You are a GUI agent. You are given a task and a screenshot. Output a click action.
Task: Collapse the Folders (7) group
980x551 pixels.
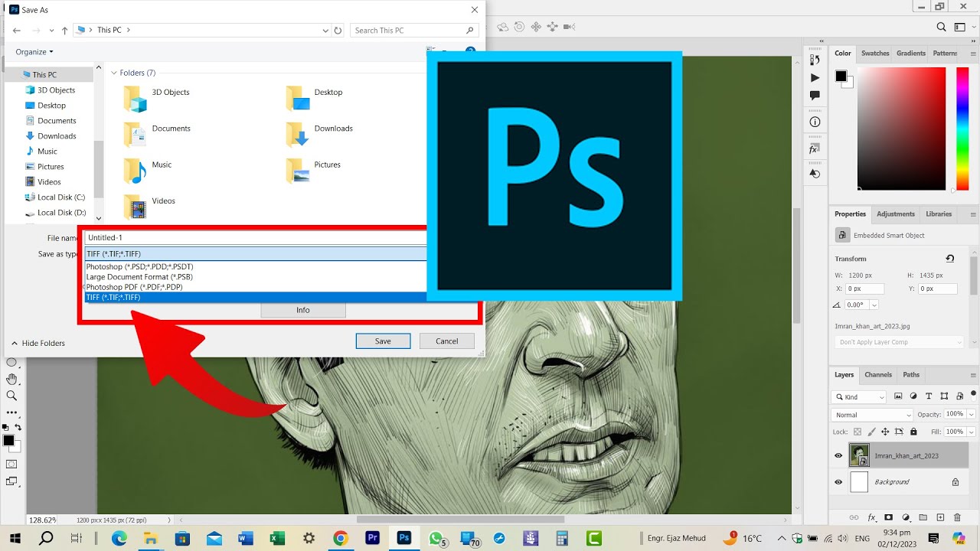[114, 73]
